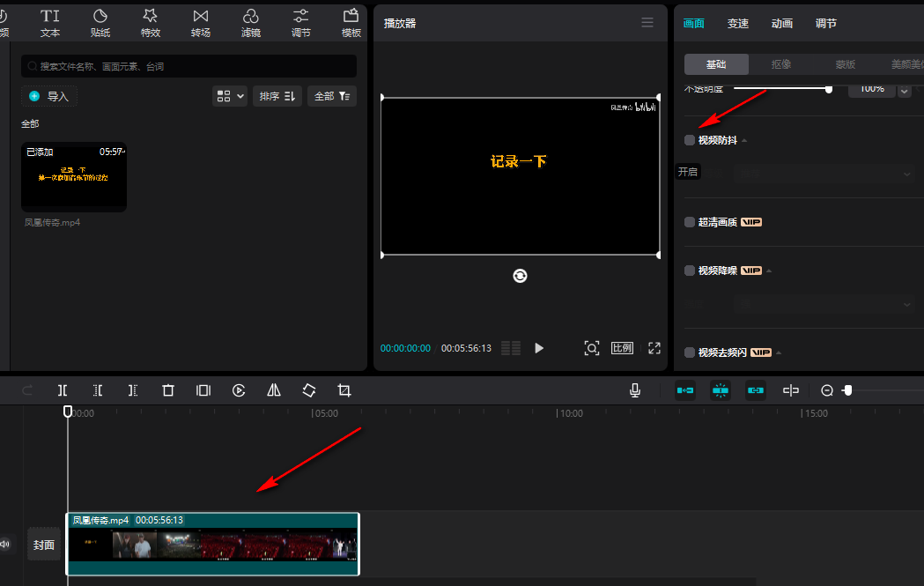924x586 pixels.
Task: Open the media view mode dropdown
Action: click(x=230, y=96)
